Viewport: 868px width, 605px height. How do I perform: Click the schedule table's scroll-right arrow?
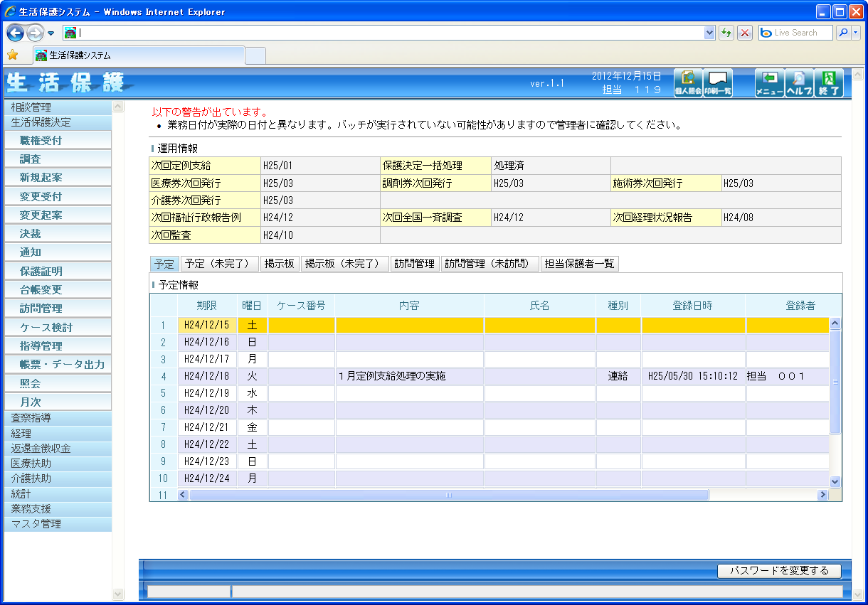[x=823, y=495]
